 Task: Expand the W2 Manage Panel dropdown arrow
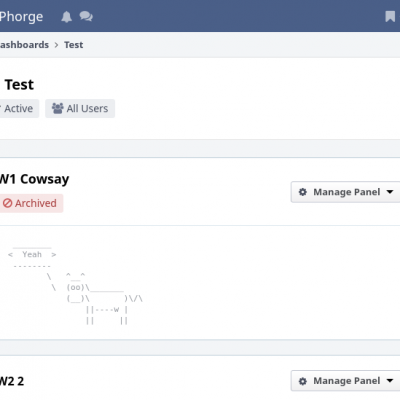click(x=390, y=381)
